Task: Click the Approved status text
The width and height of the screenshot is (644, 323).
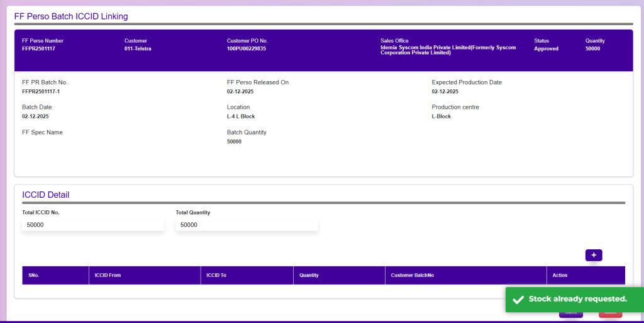Action: pyautogui.click(x=546, y=48)
